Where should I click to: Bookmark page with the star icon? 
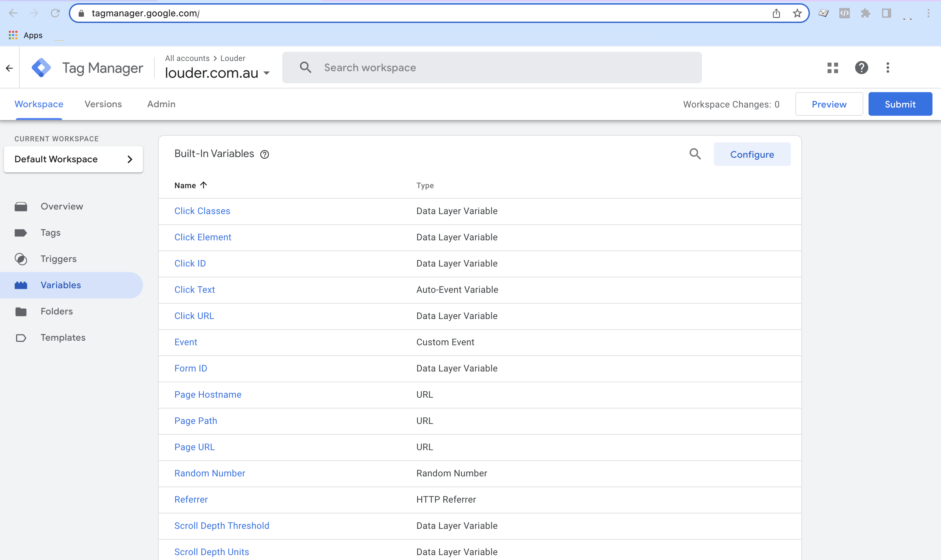click(x=797, y=13)
